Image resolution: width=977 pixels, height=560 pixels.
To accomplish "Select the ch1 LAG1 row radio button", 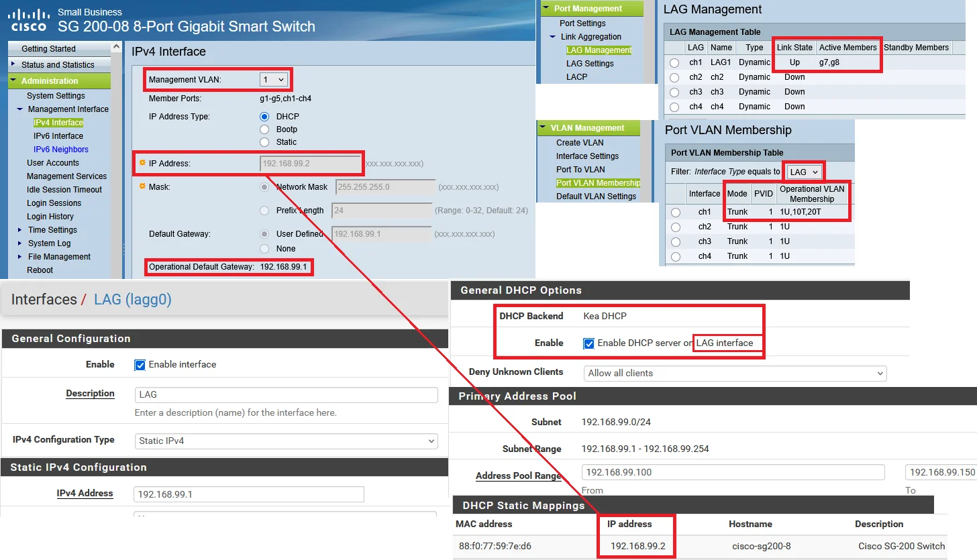I will pyautogui.click(x=675, y=62).
